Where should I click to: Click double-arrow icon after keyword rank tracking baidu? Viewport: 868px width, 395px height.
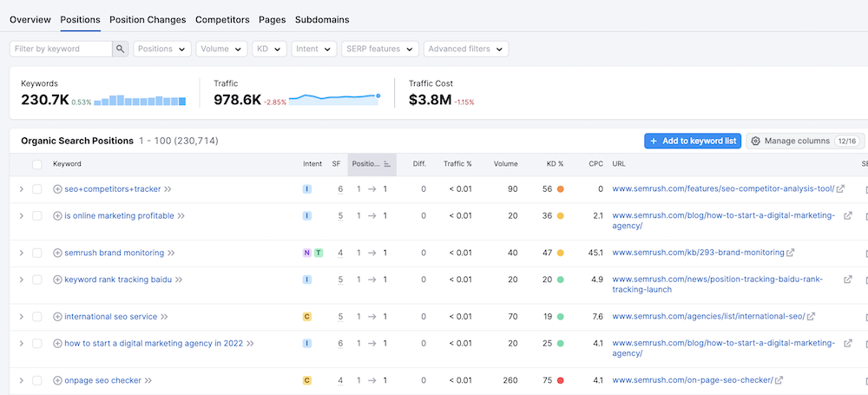click(x=179, y=280)
